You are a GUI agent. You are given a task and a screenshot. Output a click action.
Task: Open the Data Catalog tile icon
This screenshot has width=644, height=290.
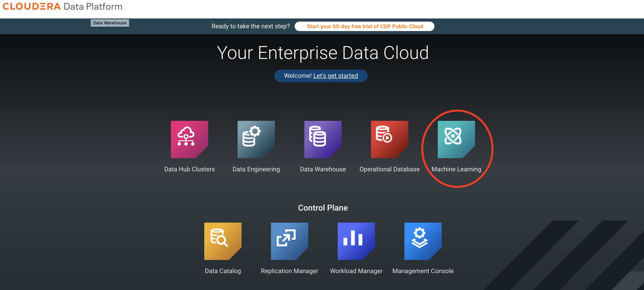click(x=223, y=241)
